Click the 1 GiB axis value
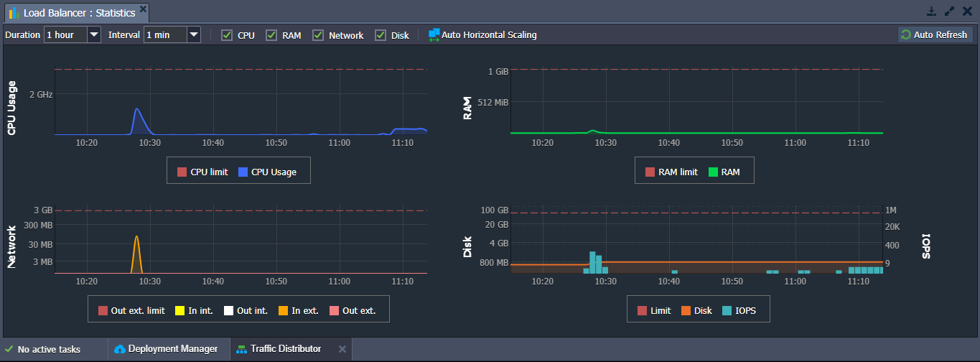This screenshot has width=980, height=362. tap(498, 71)
